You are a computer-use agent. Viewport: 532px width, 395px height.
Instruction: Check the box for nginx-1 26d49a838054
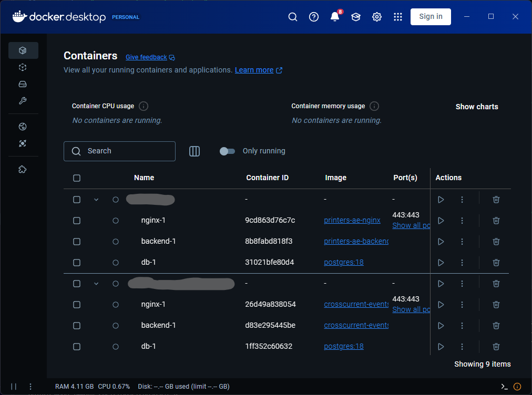click(77, 305)
